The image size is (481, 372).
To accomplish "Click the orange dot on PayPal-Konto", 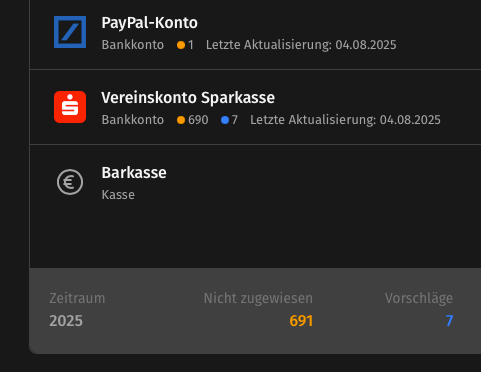I will [x=181, y=45].
